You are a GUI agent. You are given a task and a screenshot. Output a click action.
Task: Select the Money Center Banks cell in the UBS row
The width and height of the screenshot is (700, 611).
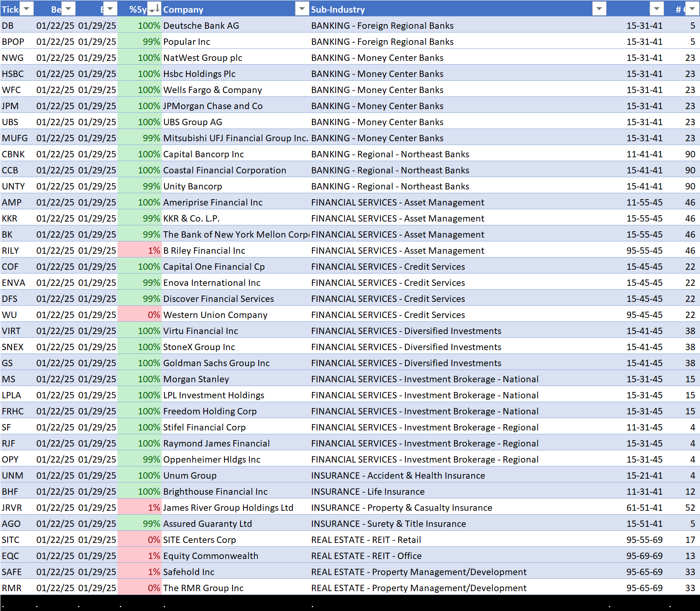377,122
